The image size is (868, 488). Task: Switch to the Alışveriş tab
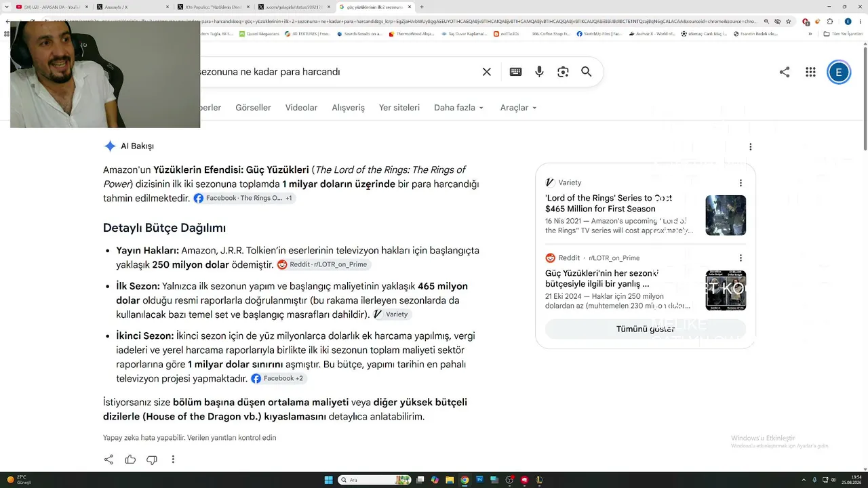tap(349, 108)
